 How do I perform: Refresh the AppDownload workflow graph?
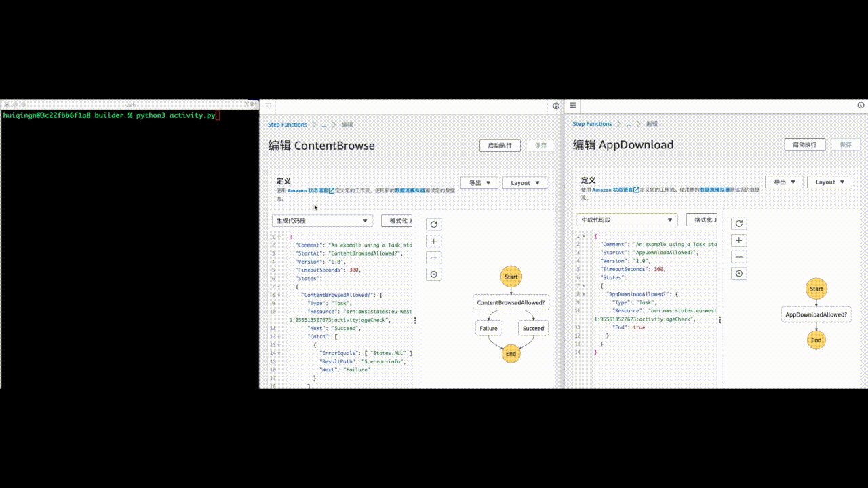click(739, 224)
